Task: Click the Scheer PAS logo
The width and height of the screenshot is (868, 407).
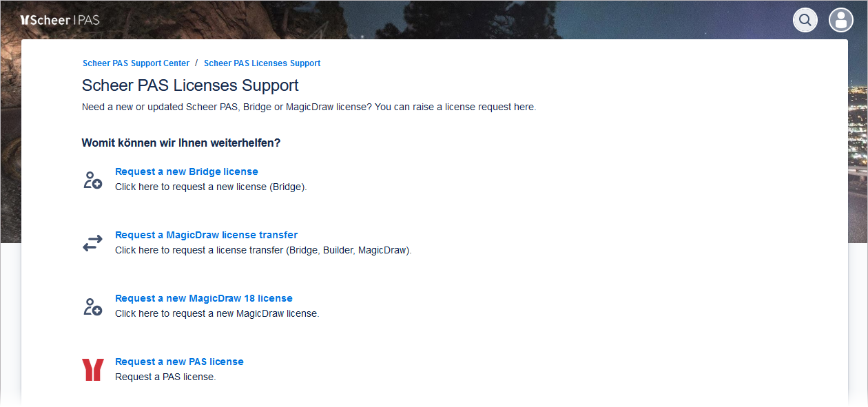Action: (x=61, y=20)
